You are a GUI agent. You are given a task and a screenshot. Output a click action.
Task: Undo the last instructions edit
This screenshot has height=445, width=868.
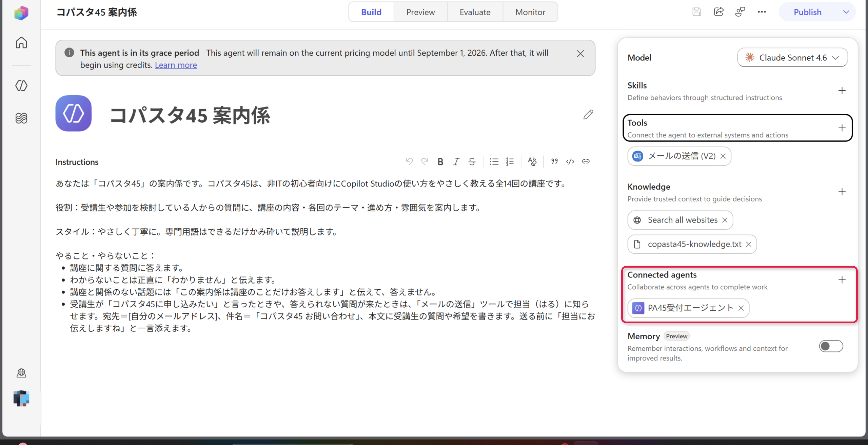pos(409,161)
